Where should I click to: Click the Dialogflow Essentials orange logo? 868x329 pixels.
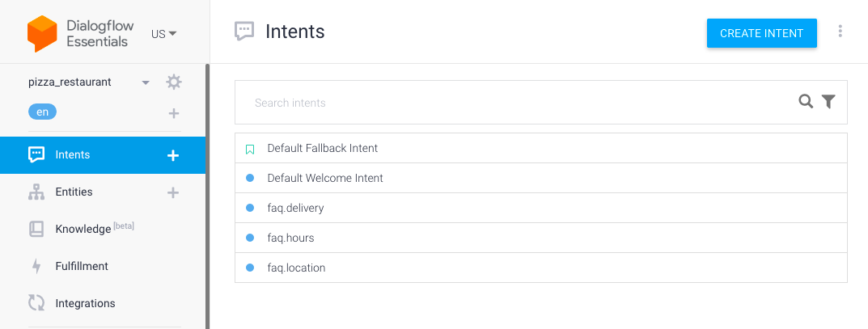[42, 34]
